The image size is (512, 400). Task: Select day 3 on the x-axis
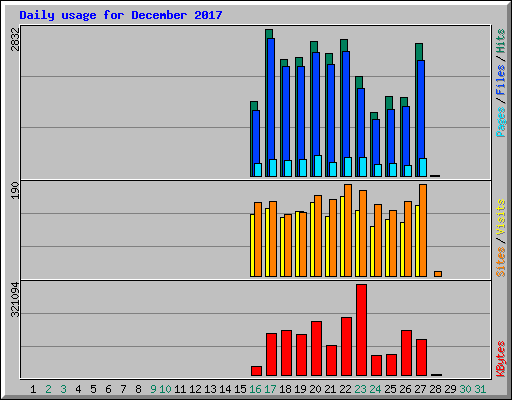63,389
